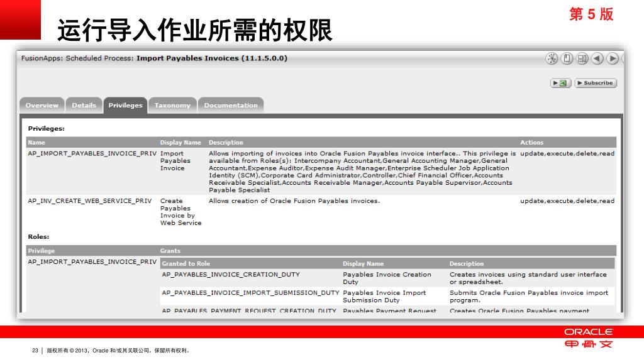Click the "Roles:" section heading
The height and width of the screenshot is (362, 644).
point(38,237)
